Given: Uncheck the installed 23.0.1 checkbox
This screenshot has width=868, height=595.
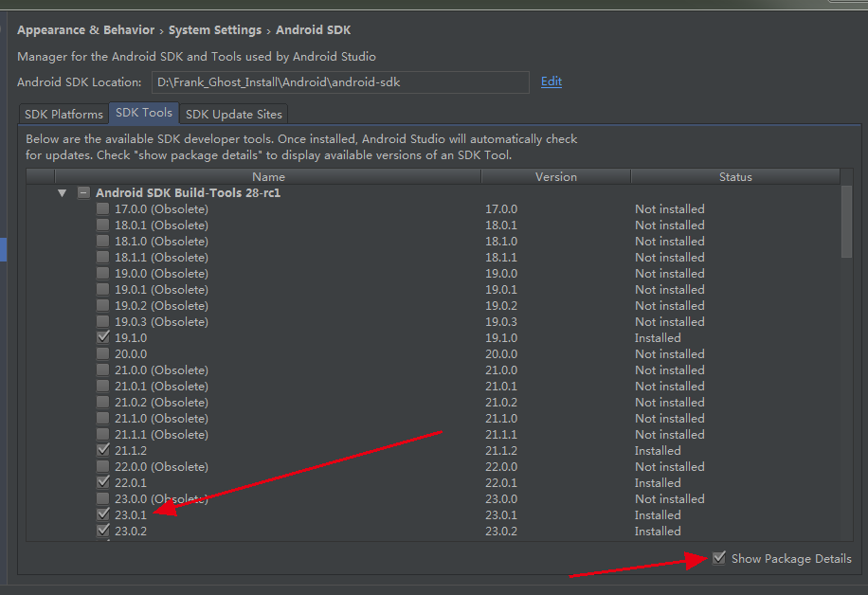Looking at the screenshot, I should click(103, 514).
